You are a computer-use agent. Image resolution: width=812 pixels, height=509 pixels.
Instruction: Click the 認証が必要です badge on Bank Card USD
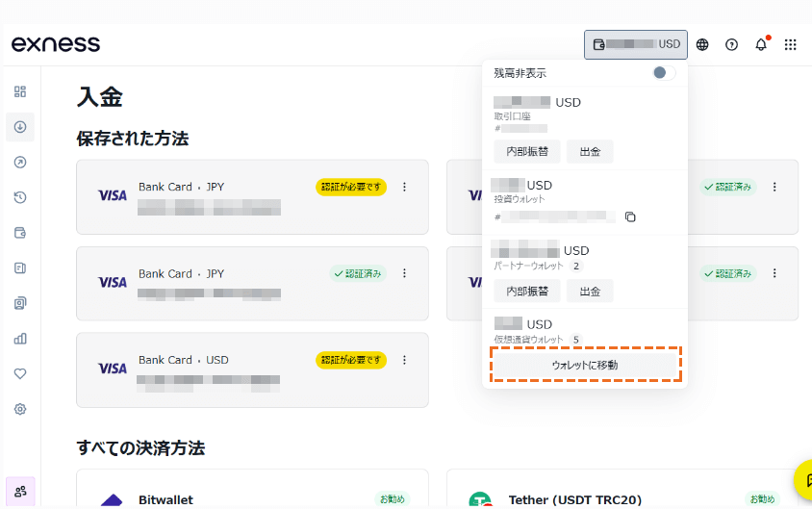(351, 360)
